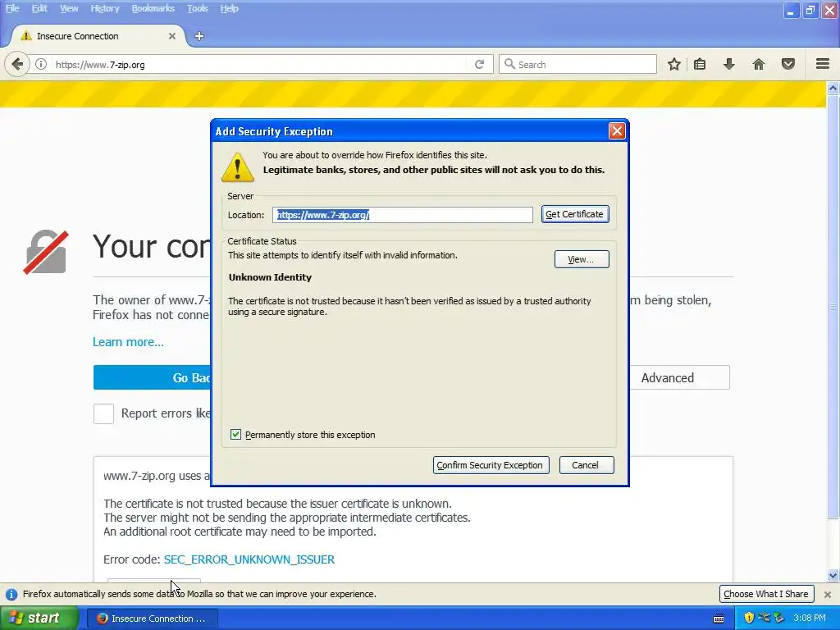Viewport: 840px width, 630px height.
Task: Click the Location field in dialog
Action: point(402,215)
